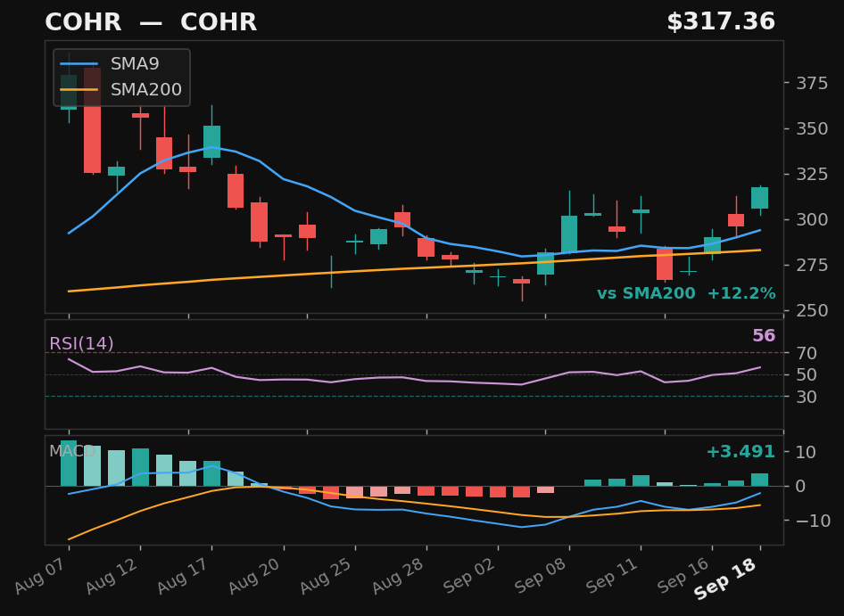Click the 275 price axis label
Viewport: 844px width, 616px height.
click(x=812, y=266)
